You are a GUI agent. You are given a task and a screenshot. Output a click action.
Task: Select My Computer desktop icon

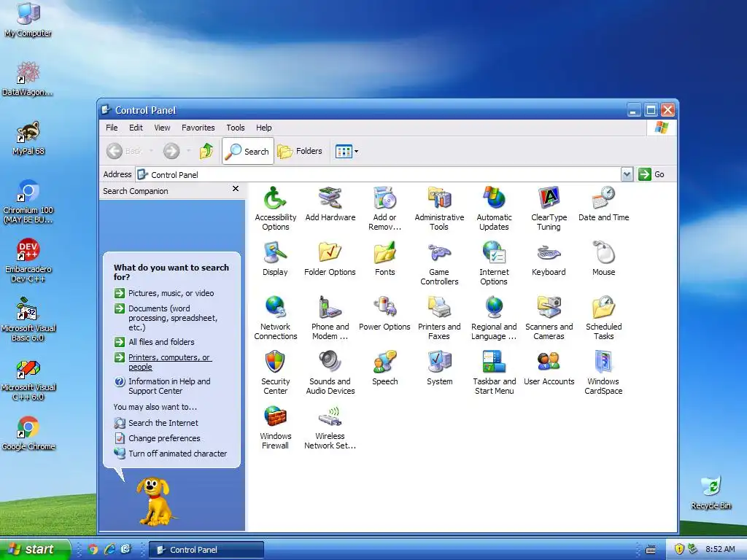28,20
